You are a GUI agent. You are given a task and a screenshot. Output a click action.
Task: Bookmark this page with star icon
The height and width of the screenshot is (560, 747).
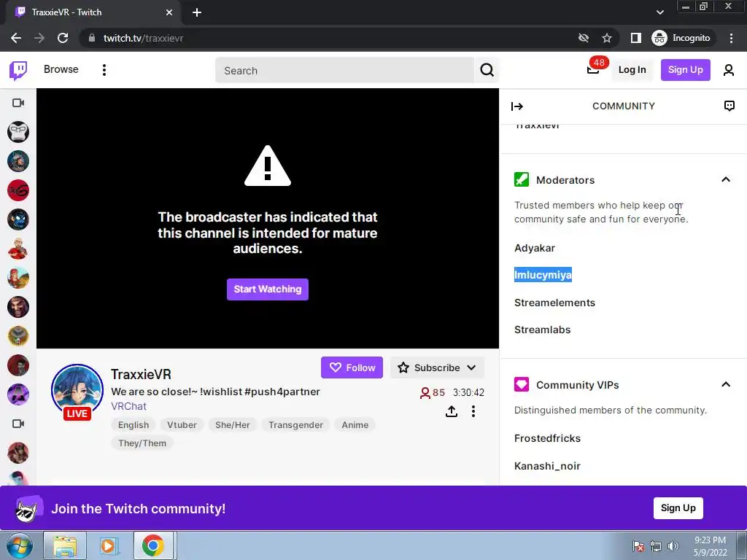point(606,38)
